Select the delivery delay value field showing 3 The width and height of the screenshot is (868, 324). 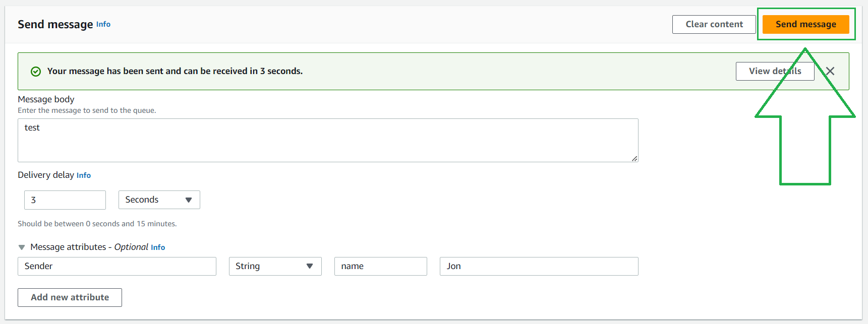[x=65, y=200]
